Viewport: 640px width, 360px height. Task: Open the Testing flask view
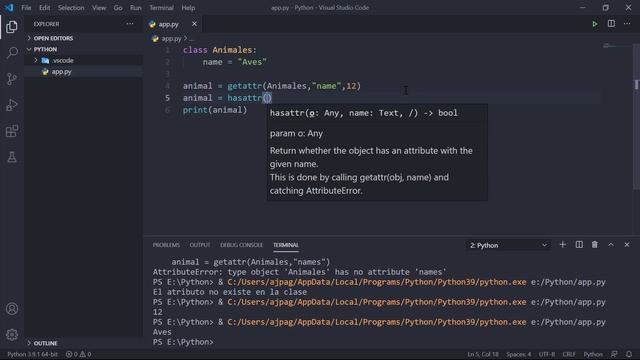tap(12, 157)
